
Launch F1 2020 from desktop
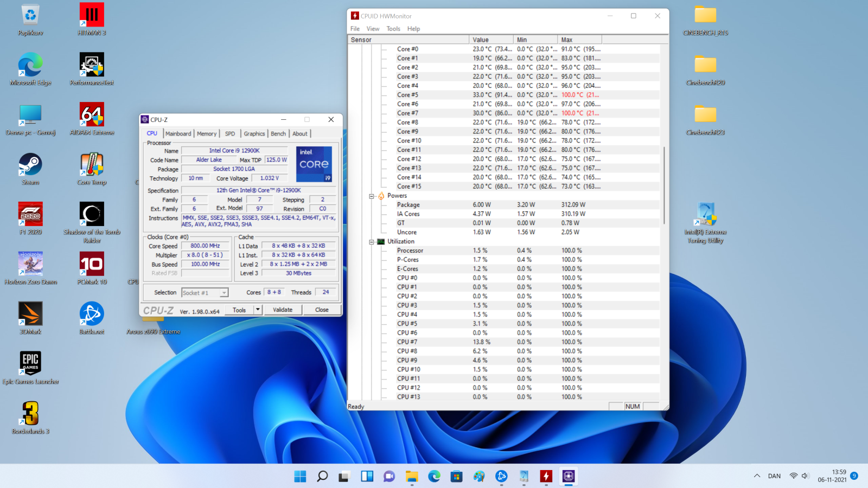click(30, 219)
